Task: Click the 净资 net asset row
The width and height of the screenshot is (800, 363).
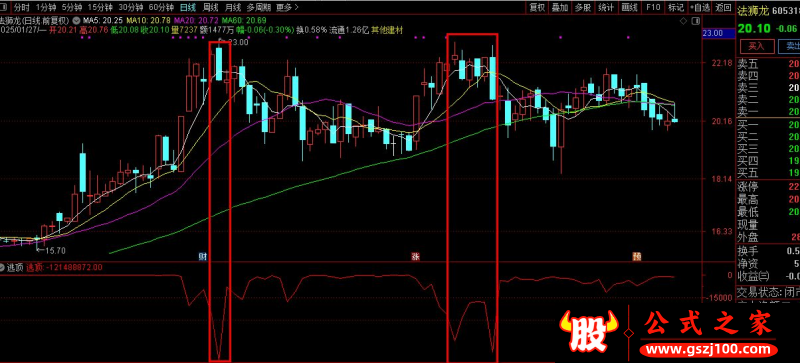Action: 768,264
